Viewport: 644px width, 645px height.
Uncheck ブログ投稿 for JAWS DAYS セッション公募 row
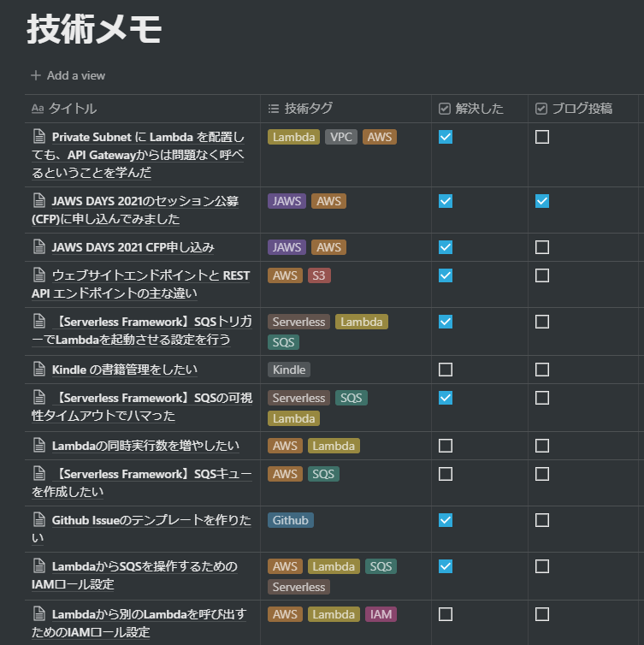click(x=542, y=201)
